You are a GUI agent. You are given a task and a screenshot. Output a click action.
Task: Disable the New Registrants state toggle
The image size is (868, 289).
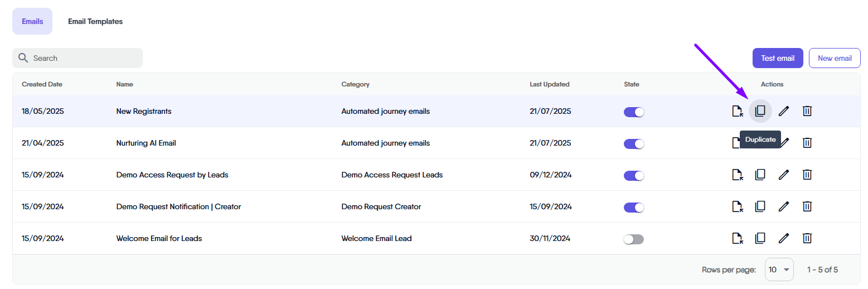coord(634,112)
